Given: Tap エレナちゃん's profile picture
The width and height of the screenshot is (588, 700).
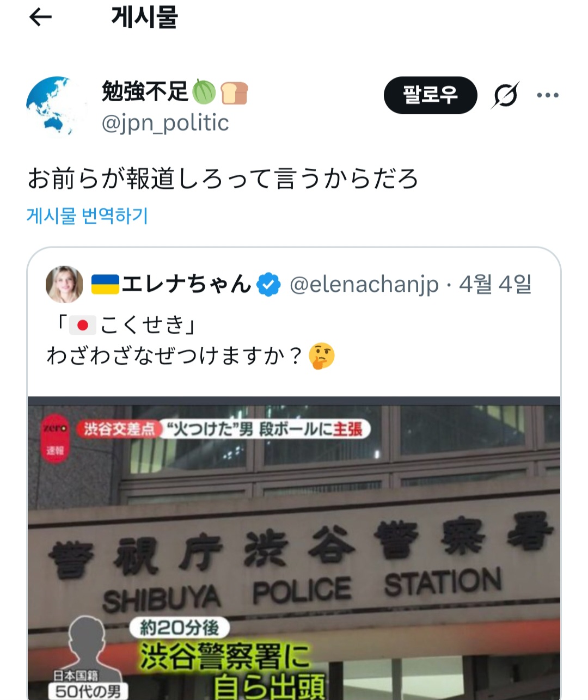Looking at the screenshot, I should click(64, 284).
